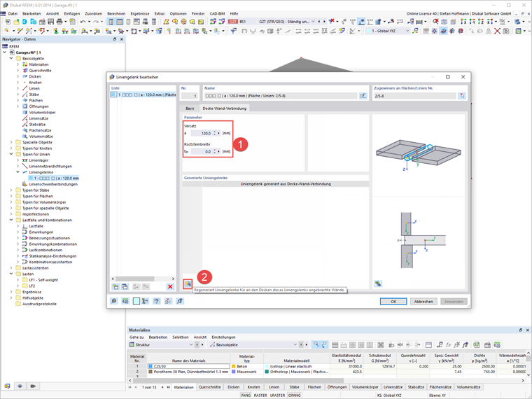Pick surfaces/lines graphically via select icon
Screen dimensions: 532x399
click(462, 96)
